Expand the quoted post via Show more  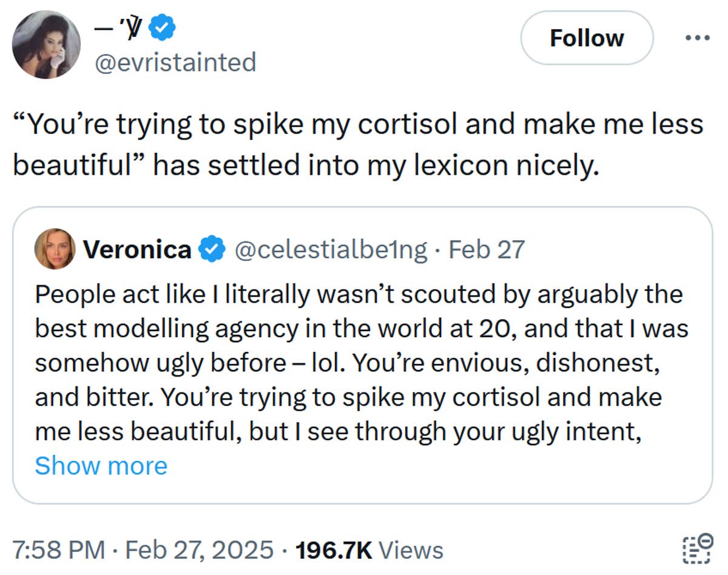tap(100, 466)
